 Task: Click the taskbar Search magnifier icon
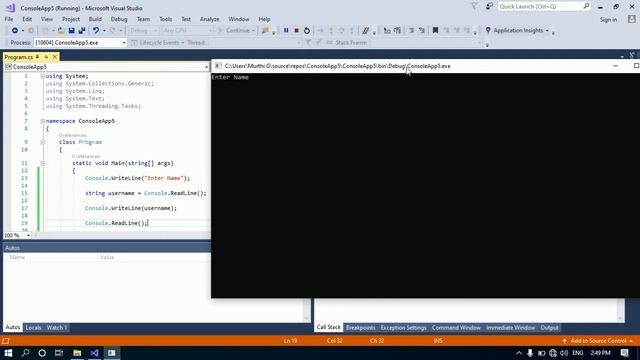[25, 353]
